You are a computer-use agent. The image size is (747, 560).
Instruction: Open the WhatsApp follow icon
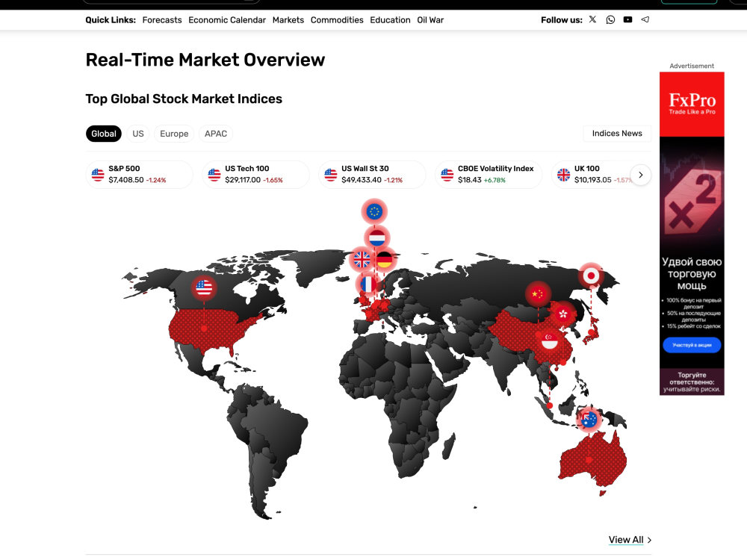click(610, 19)
